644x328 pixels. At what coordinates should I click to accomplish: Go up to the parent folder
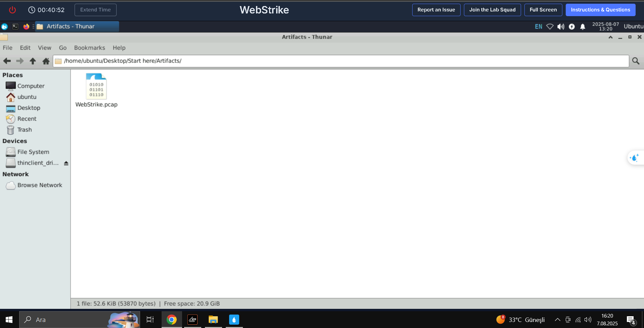(33, 61)
